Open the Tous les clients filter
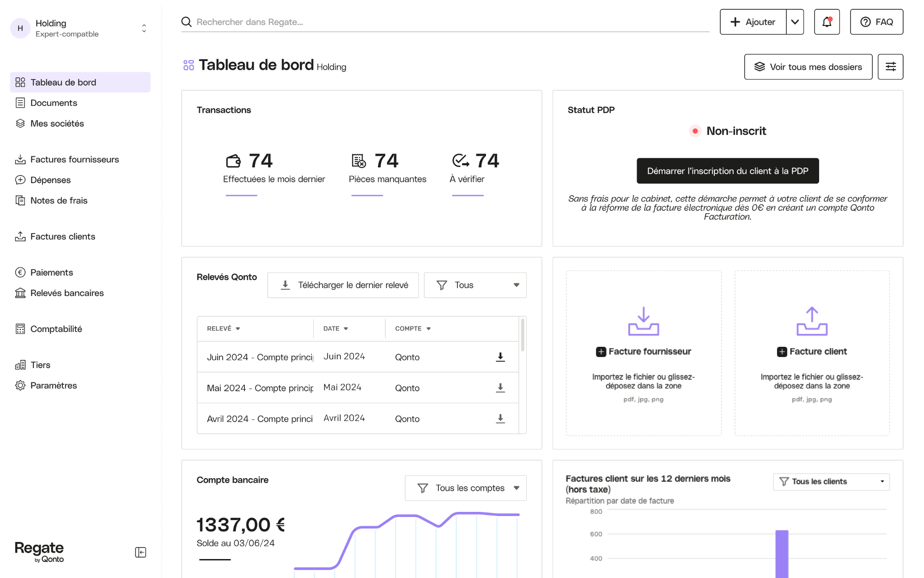This screenshot has width=924, height=578. [x=831, y=481]
